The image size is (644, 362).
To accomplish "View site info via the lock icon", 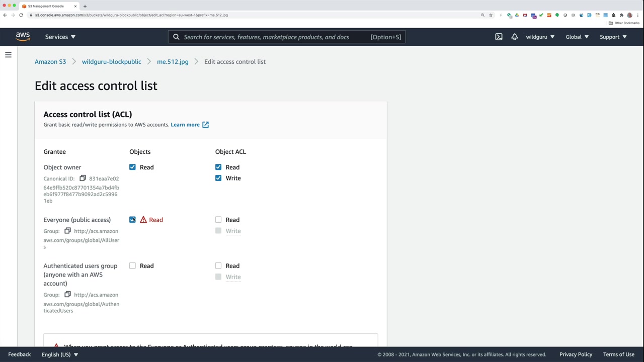I will pyautogui.click(x=31, y=15).
